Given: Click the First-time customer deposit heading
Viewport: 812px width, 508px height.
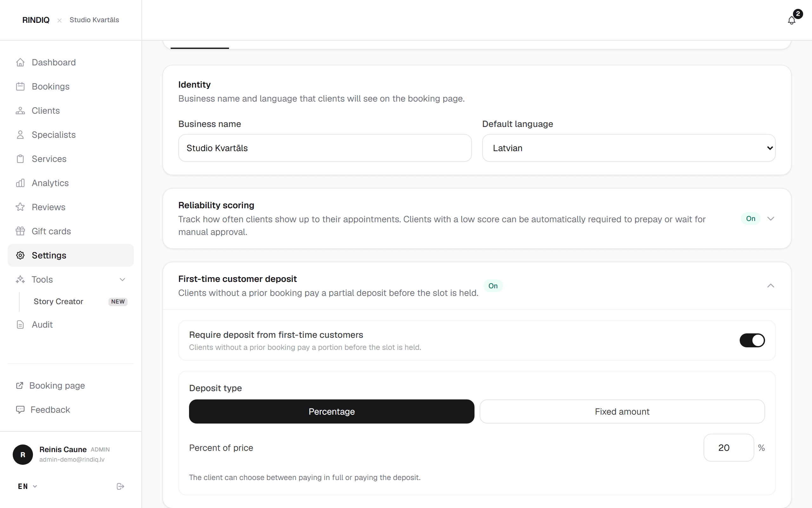Looking at the screenshot, I should (x=238, y=279).
